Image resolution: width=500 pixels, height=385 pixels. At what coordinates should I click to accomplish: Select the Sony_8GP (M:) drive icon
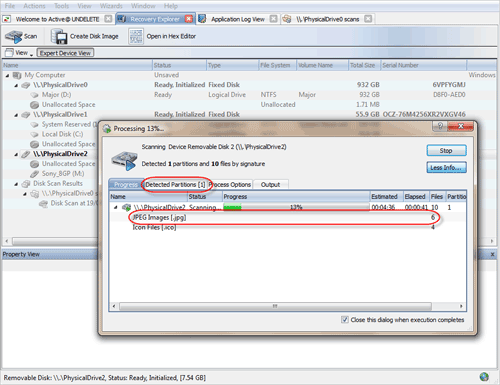pyautogui.click(x=34, y=174)
